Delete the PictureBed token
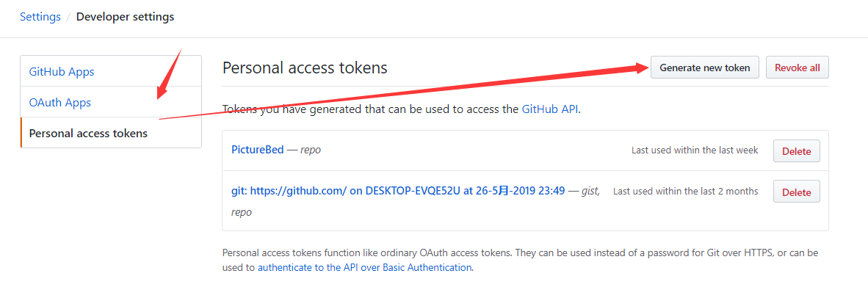The width and height of the screenshot is (868, 298). point(796,151)
